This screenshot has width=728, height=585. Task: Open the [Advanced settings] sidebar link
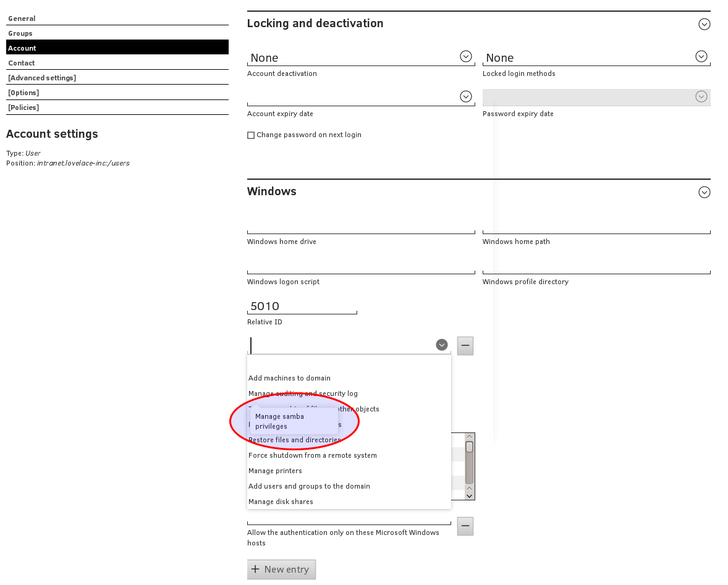click(x=42, y=78)
